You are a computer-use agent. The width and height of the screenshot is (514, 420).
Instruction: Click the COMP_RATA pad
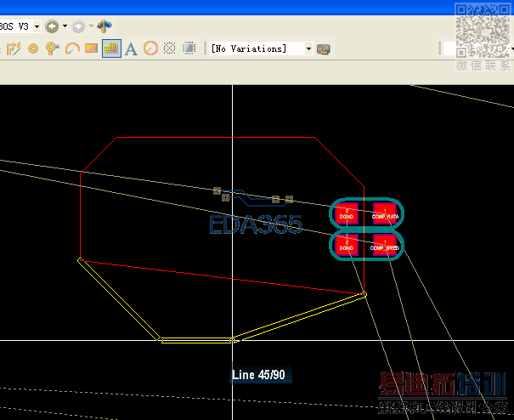385,213
